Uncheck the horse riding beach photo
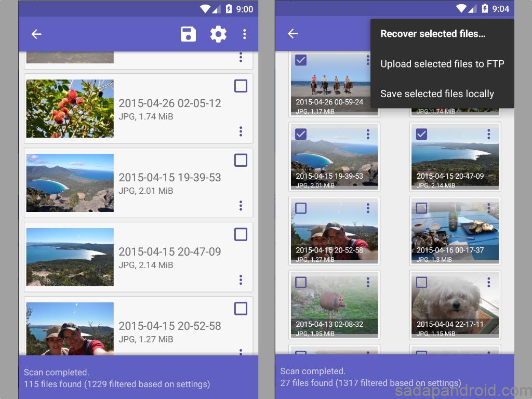This screenshot has height=399, width=532. pos(301,60)
